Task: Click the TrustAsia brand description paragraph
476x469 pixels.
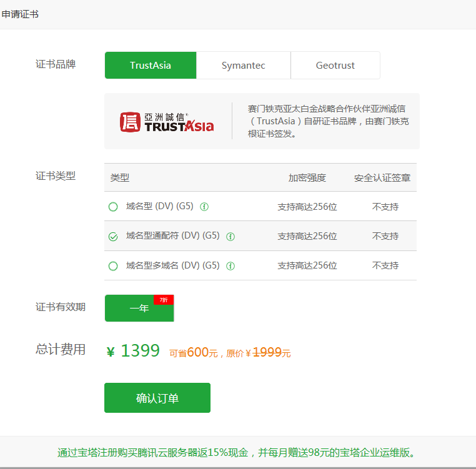Action: 328,121
